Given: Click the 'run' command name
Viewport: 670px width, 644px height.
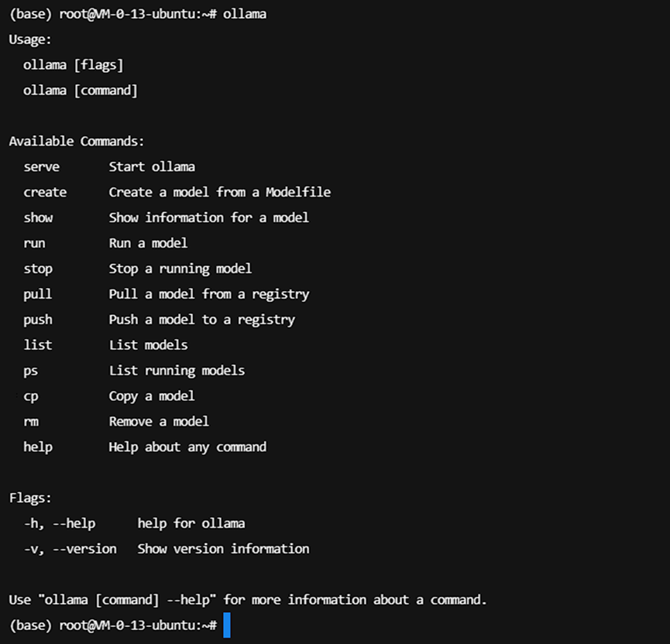Looking at the screenshot, I should (x=34, y=243).
